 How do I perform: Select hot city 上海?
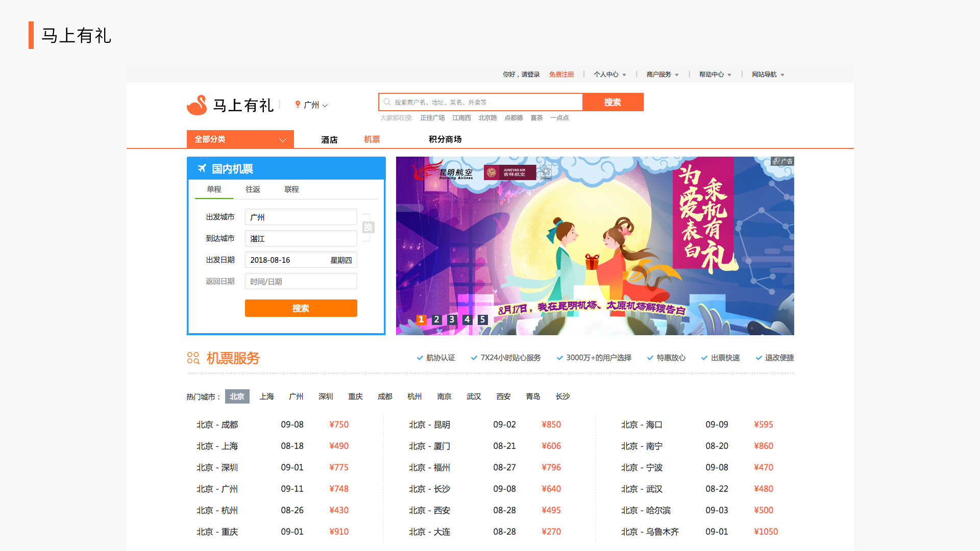click(266, 396)
